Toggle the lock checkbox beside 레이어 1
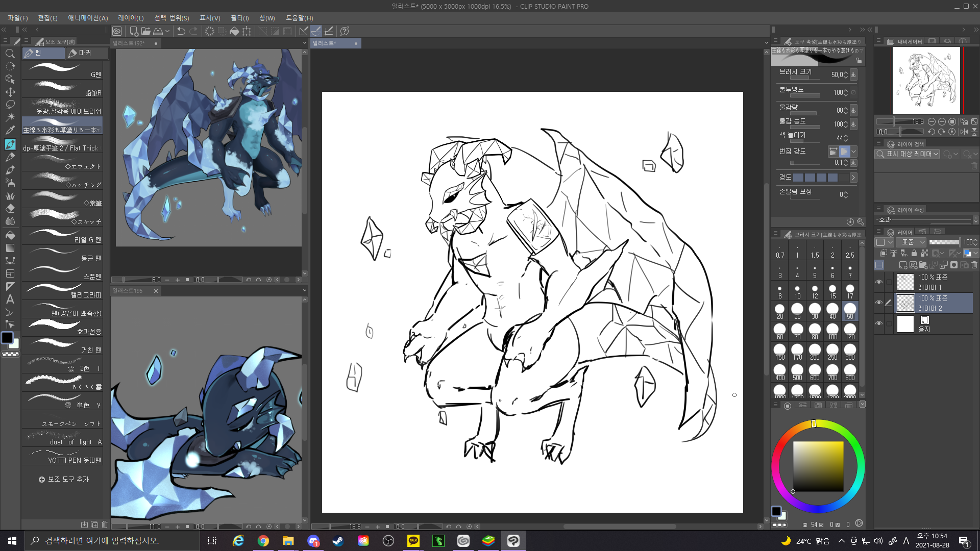The image size is (980, 551). click(x=889, y=282)
